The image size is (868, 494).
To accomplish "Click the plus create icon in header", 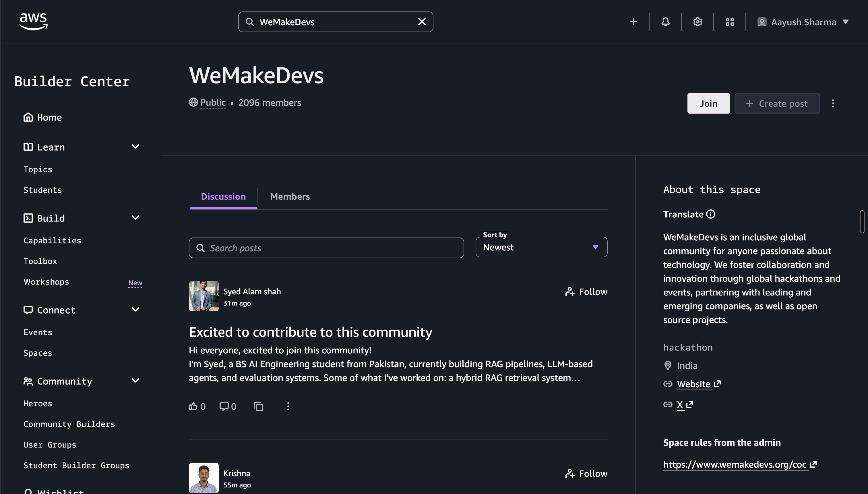I will (x=633, y=22).
